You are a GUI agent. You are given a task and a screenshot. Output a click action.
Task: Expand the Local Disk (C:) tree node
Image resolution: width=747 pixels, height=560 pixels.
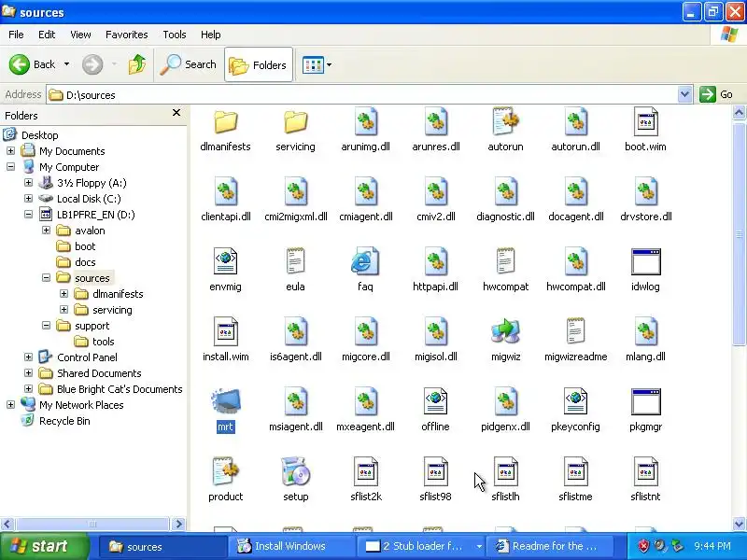tap(28, 199)
